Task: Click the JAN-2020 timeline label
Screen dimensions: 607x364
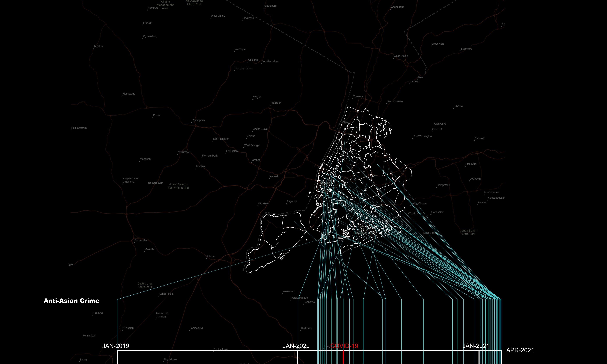Action: 296,346
